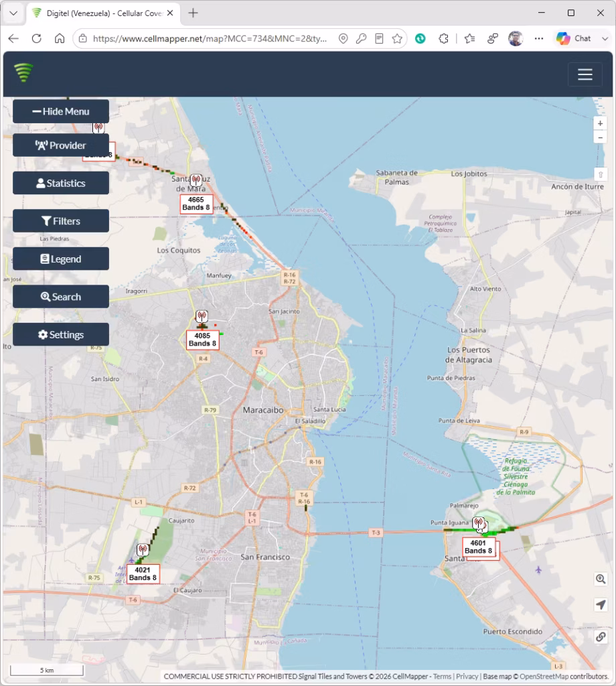
Task: Open a new browser tab
Action: 193,13
